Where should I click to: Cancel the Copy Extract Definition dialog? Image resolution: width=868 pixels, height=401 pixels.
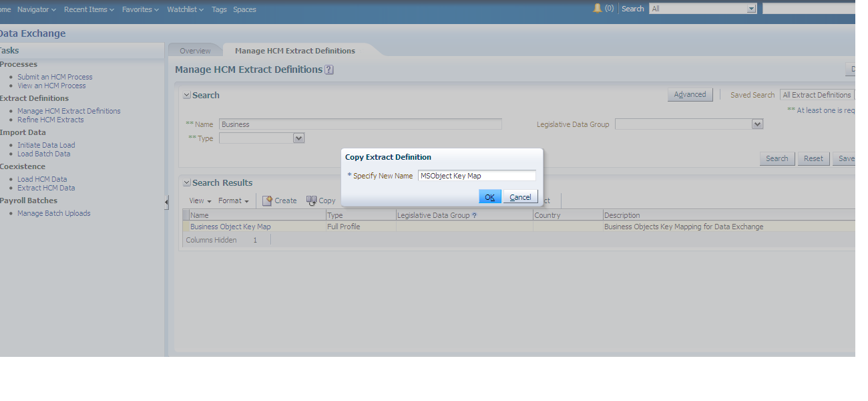519,196
